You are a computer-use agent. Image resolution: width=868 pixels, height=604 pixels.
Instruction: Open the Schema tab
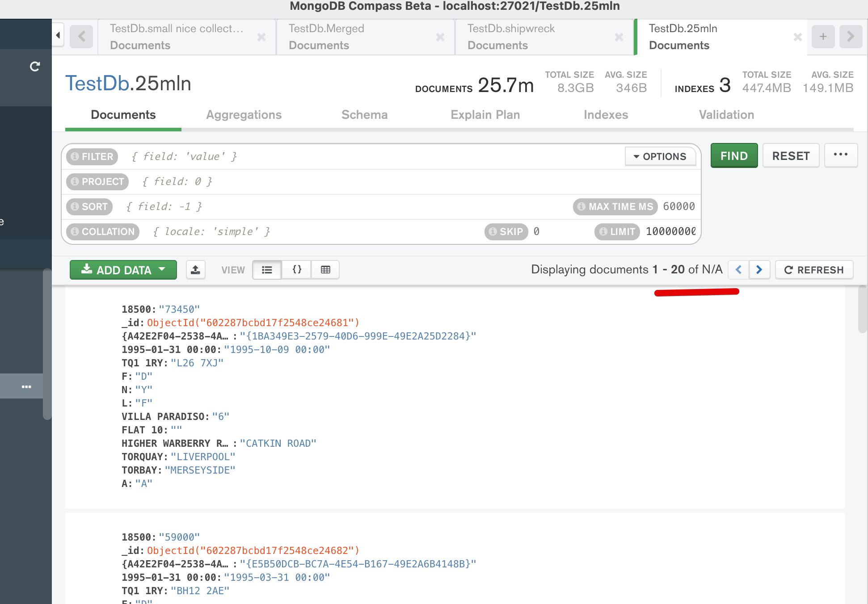coord(365,115)
